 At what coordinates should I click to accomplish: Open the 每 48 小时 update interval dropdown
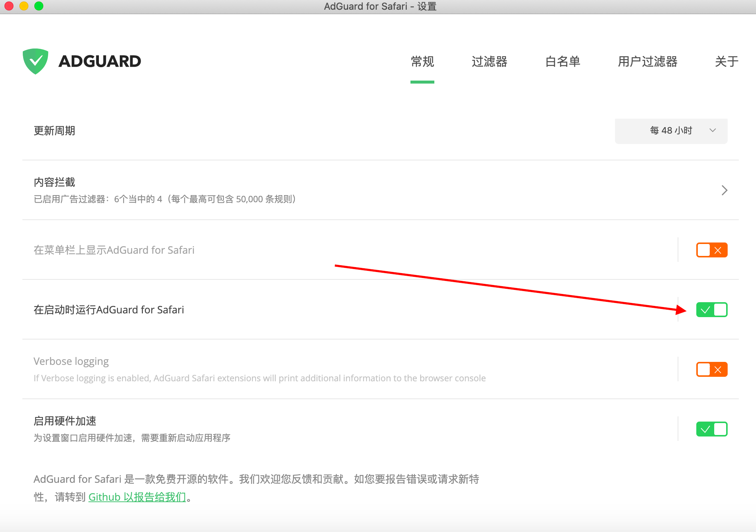tap(671, 131)
